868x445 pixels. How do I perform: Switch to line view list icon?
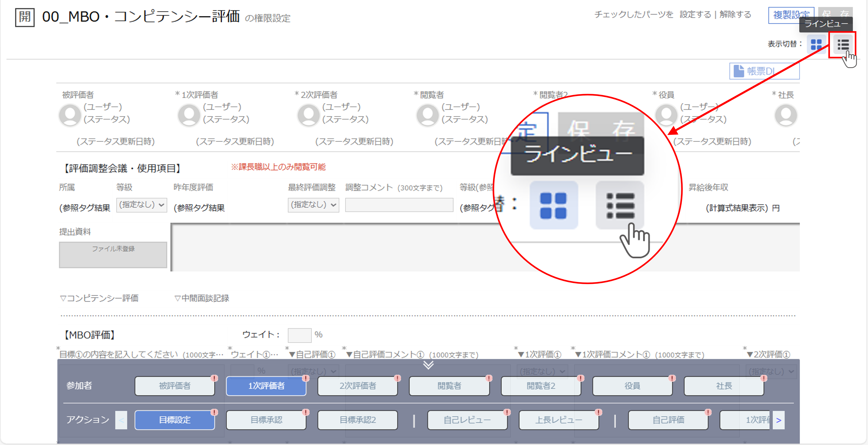pos(843,45)
